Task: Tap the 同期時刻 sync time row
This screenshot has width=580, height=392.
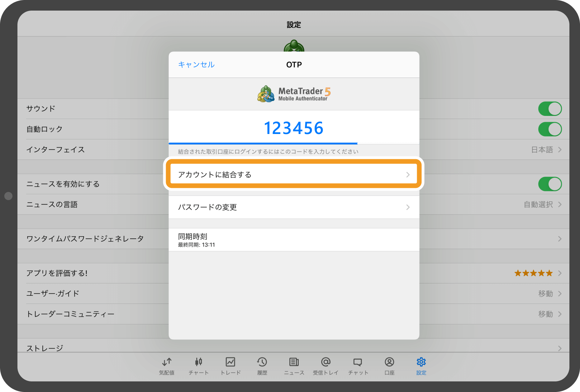Action: point(294,240)
